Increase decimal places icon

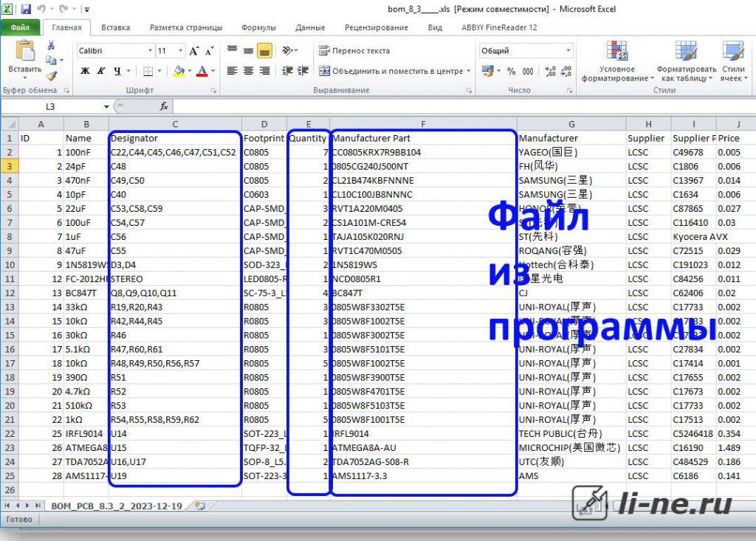point(550,71)
